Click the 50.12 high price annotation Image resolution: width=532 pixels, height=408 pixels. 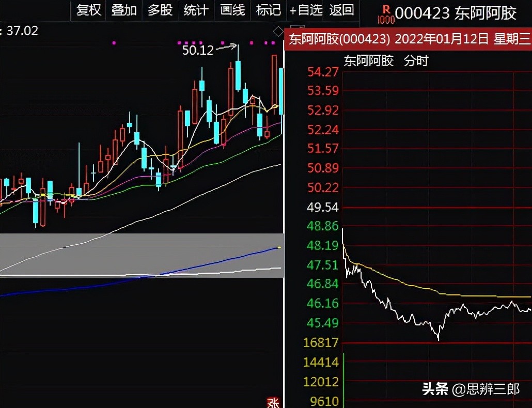[x=198, y=51]
